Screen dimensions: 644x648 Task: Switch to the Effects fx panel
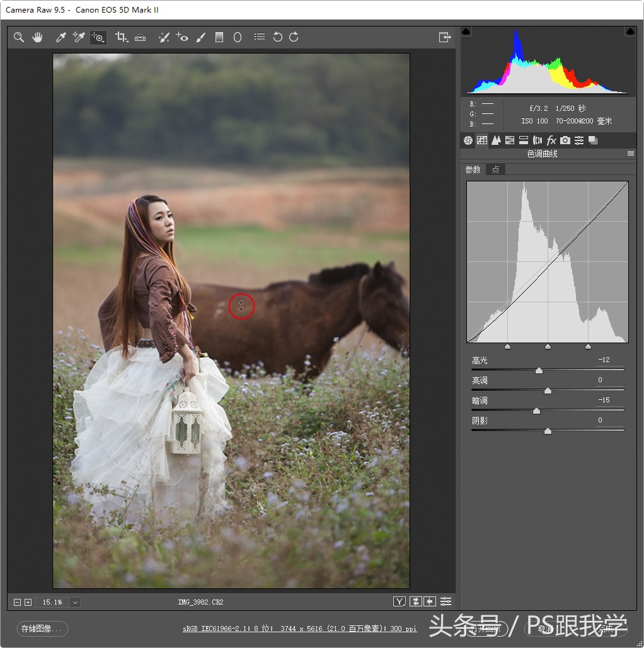click(x=551, y=140)
